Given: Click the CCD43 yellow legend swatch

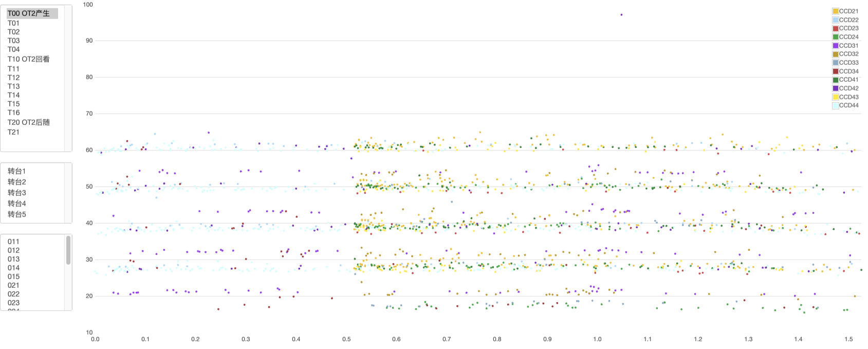Looking at the screenshot, I should 836,97.
